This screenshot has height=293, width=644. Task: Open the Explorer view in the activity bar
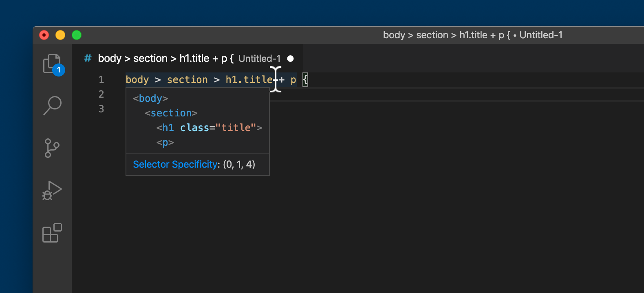52,64
